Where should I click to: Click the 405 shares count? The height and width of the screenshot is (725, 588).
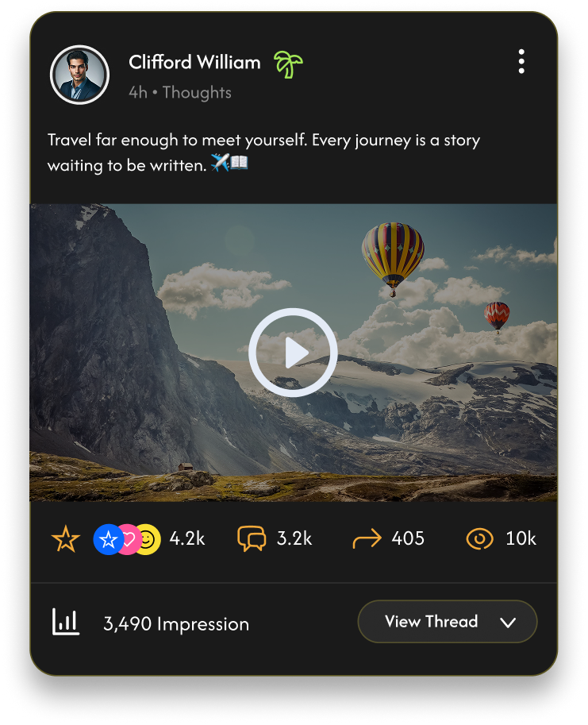408,538
